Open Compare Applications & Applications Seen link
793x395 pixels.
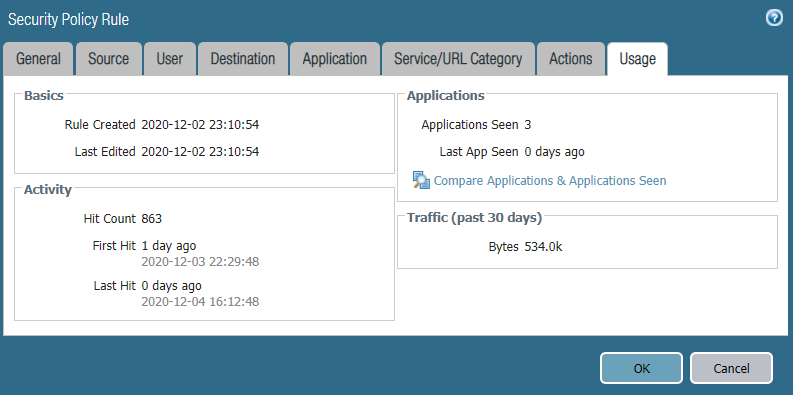550,181
